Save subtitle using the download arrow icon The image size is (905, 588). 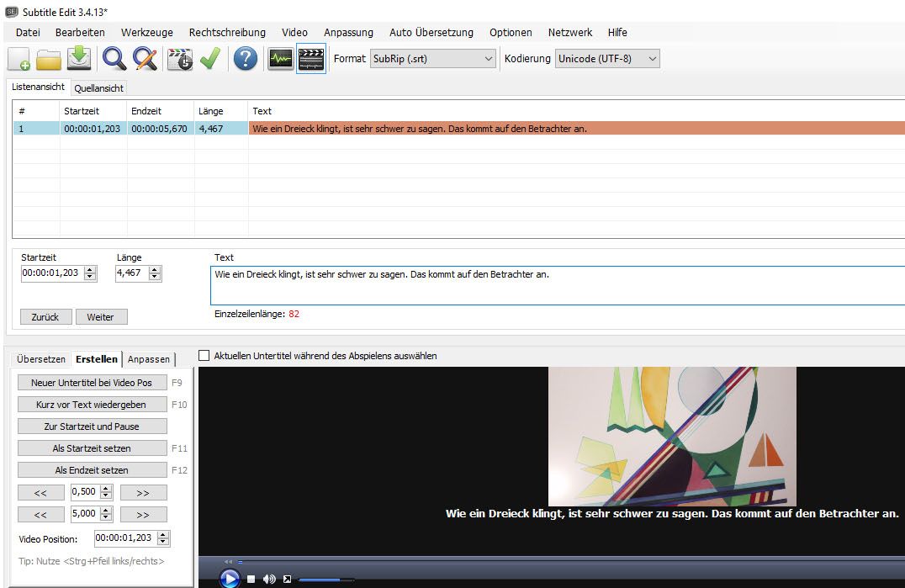[79, 59]
